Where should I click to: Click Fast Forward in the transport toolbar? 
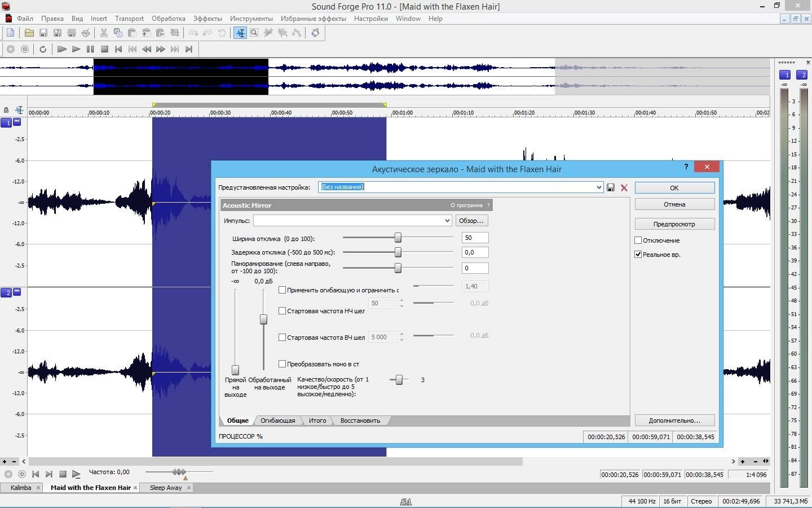point(161,49)
